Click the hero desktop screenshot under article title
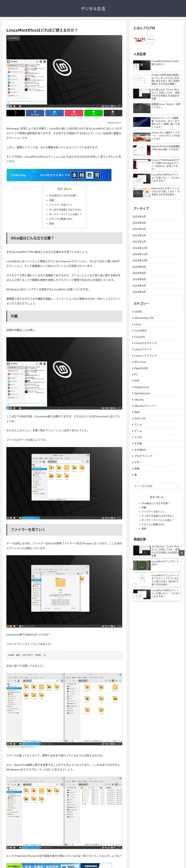This screenshot has height=868, width=186. [x=64, y=71]
